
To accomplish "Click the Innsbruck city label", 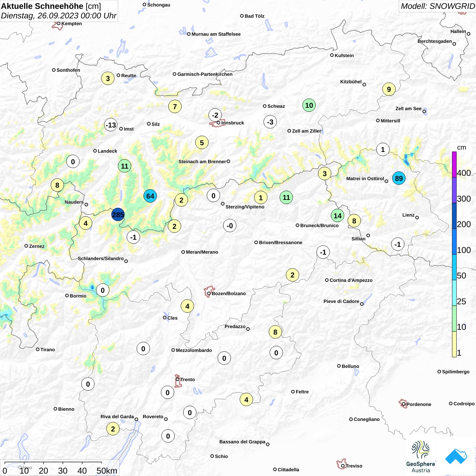I will tap(233, 123).
